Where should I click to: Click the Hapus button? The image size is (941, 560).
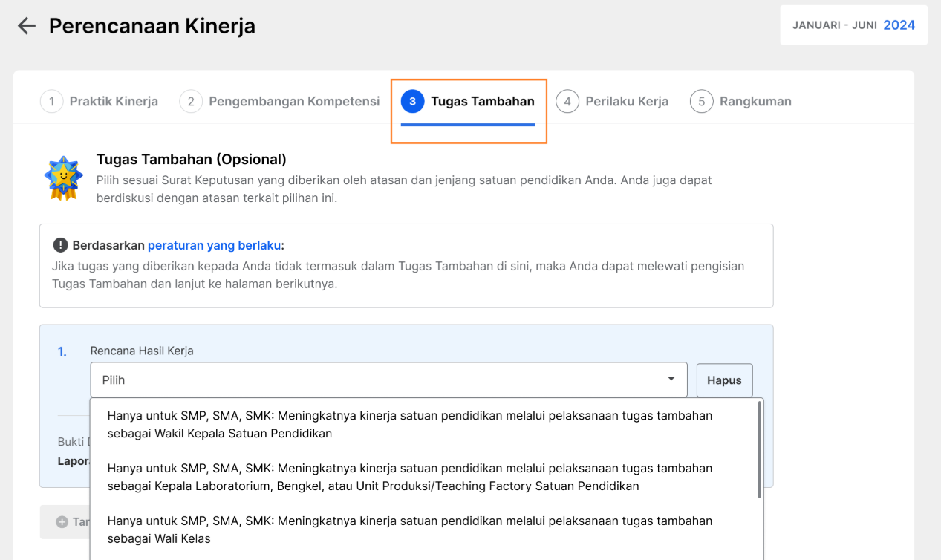pos(724,380)
